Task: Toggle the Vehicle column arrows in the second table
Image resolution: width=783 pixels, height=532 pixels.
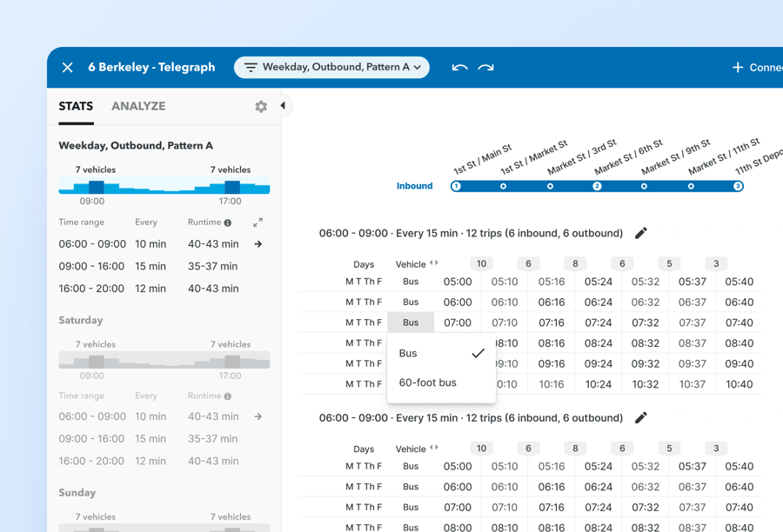Action: pyautogui.click(x=434, y=448)
